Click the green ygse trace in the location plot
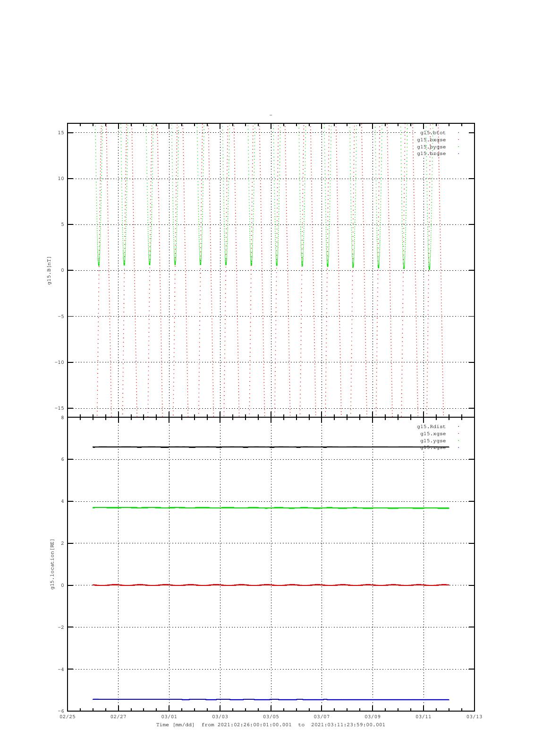Viewport: 534px width, 756px height. [x=271, y=507]
